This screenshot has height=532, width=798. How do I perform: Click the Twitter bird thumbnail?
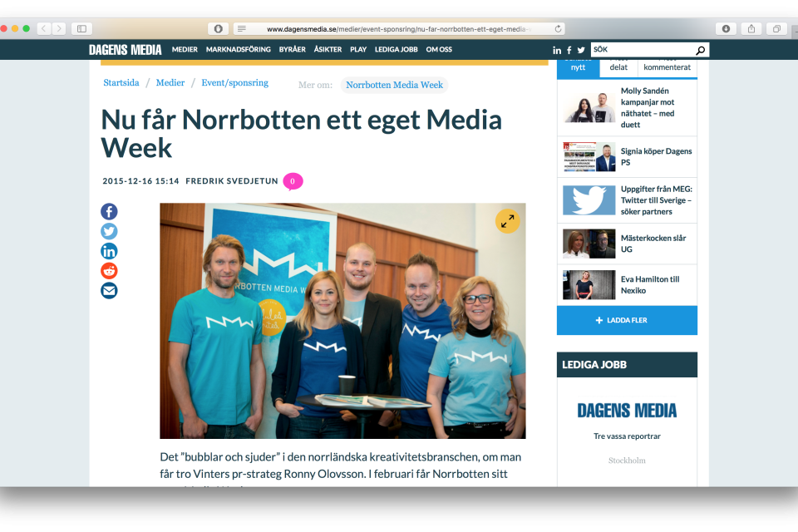click(589, 200)
